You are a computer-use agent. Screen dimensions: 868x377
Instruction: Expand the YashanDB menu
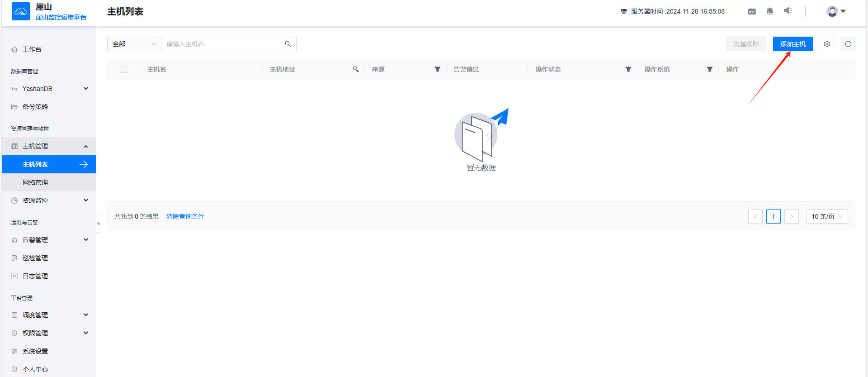(49, 89)
